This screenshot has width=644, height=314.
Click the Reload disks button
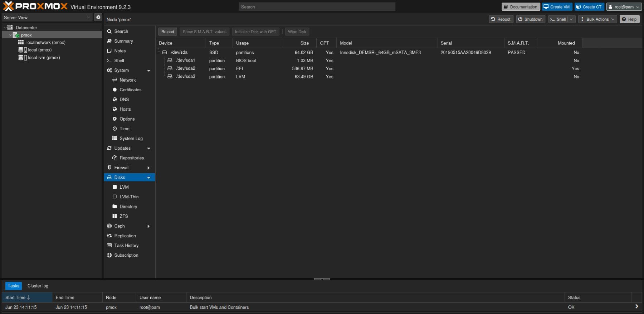167,32
